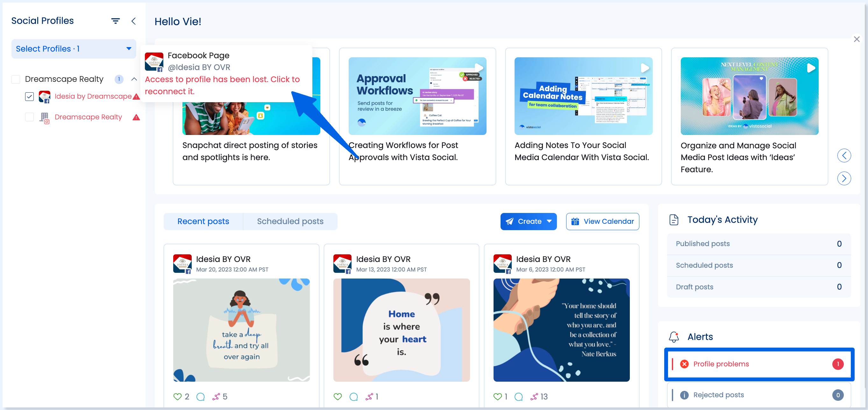Click the shares icon on Mar 20 post
Screen dimensions: 868x410
tap(216, 397)
